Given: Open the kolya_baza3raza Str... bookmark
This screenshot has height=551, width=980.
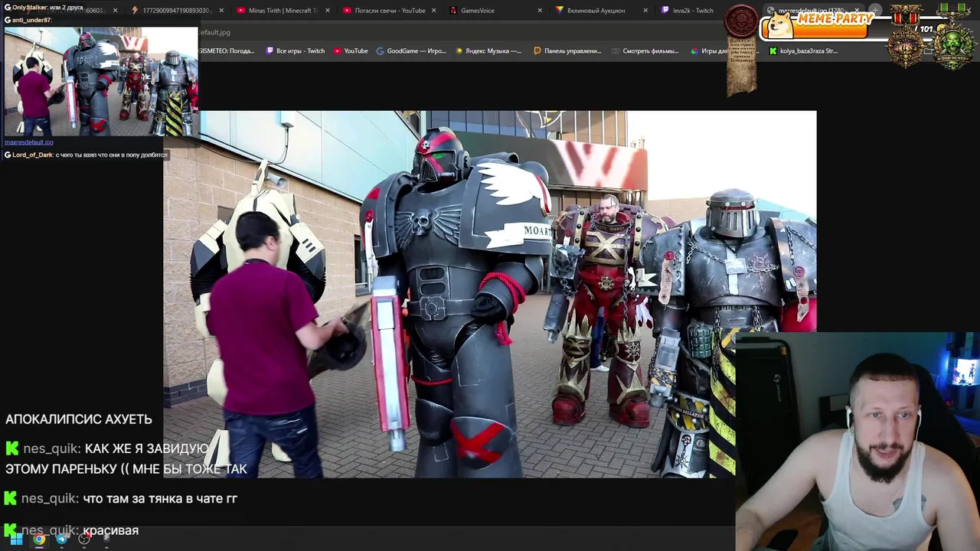Looking at the screenshot, I should [x=803, y=51].
